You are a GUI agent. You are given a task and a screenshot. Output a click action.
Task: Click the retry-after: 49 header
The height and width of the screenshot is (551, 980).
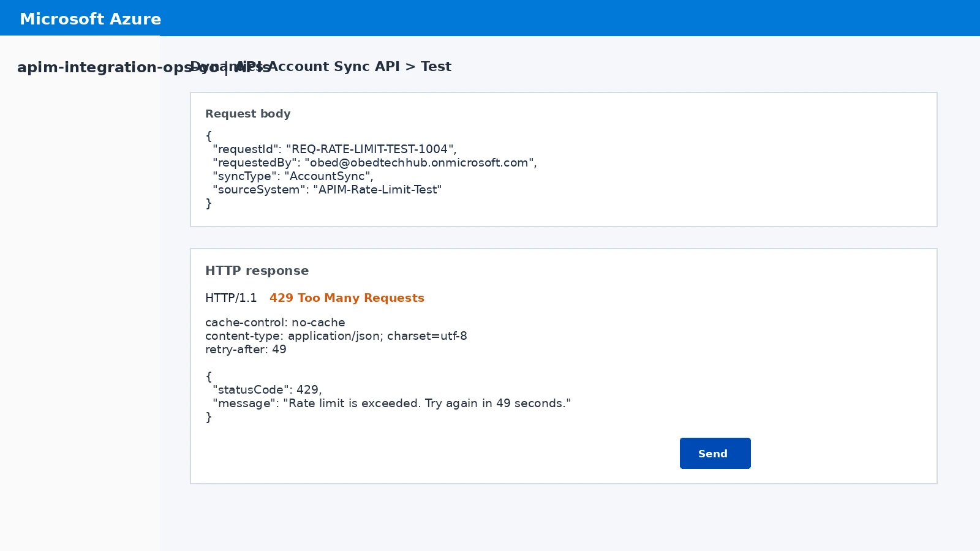pyautogui.click(x=246, y=350)
